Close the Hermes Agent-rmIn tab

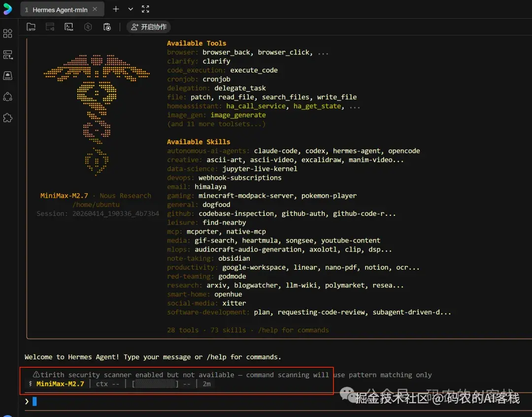95,9
